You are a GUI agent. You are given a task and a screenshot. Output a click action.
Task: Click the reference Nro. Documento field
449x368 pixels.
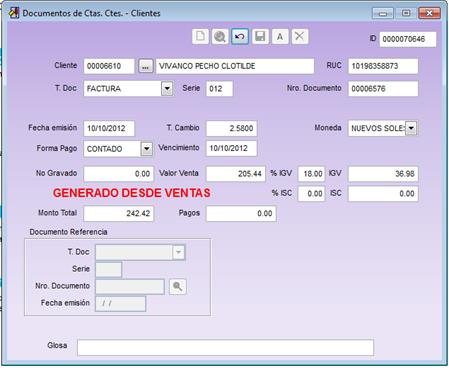tap(130, 287)
